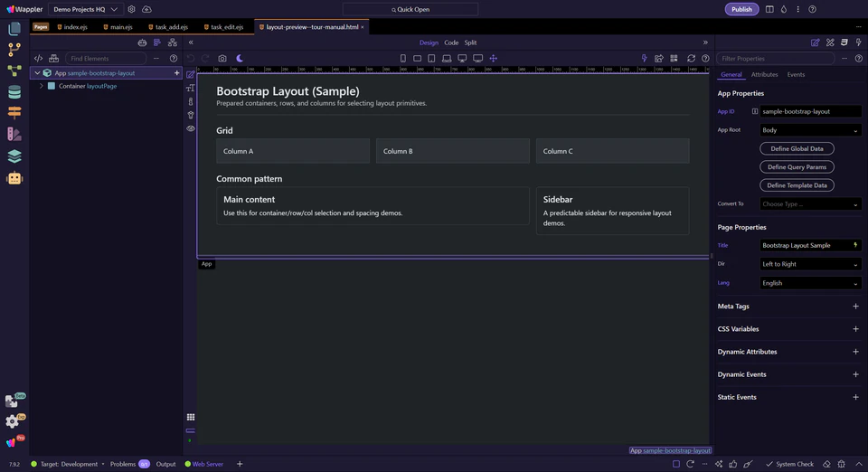
Task: Expand the Container layoutPage tree node
Action: tap(41, 86)
